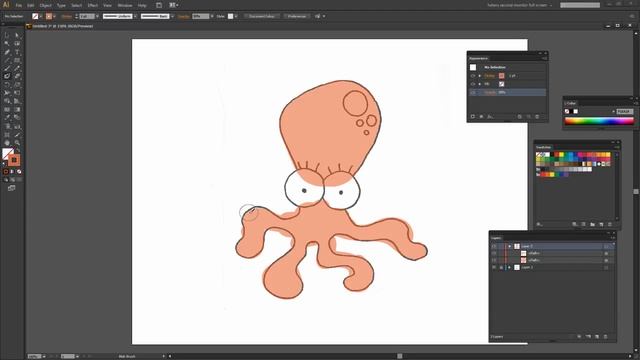Open workspace switcher at top right
The width and height of the screenshot is (640, 360).
point(519,5)
